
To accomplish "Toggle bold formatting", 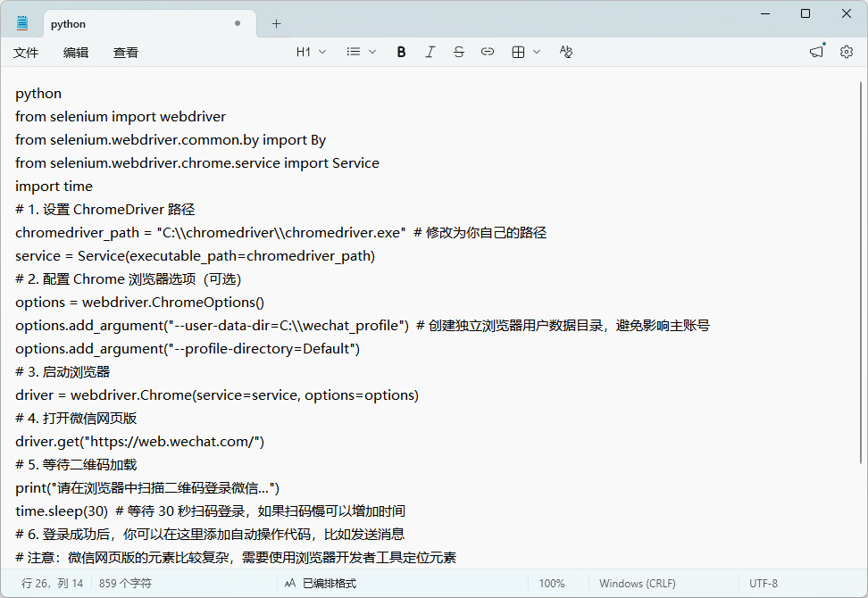I will (401, 52).
